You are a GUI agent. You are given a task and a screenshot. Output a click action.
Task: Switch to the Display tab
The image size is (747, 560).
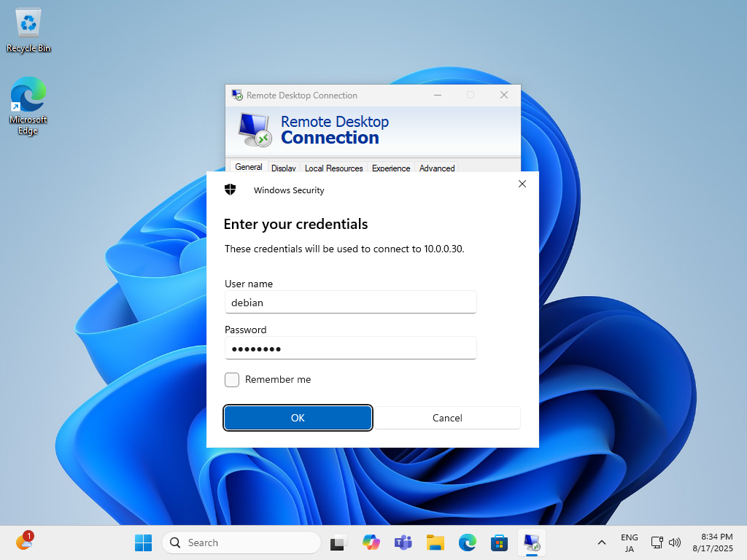point(283,168)
